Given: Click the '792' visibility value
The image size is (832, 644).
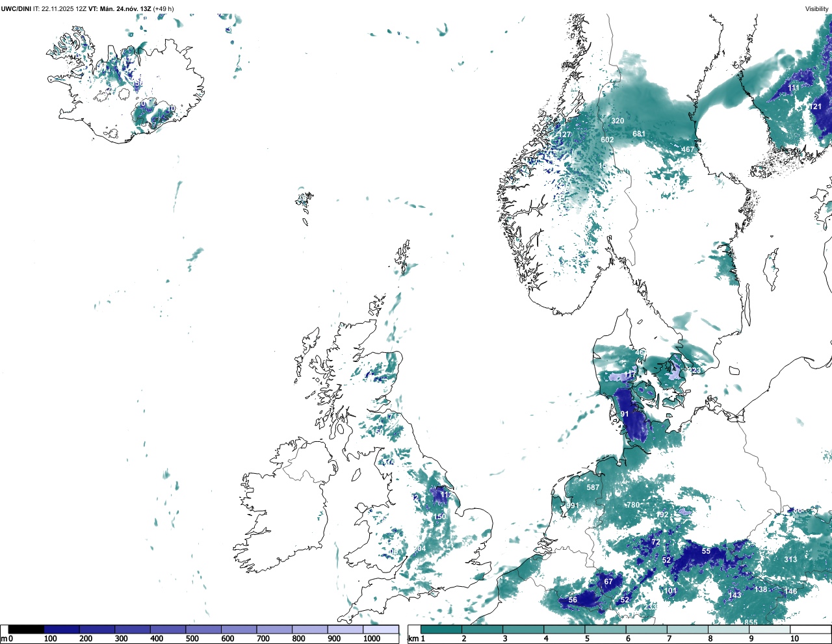Looking at the screenshot, I should pos(662,515).
